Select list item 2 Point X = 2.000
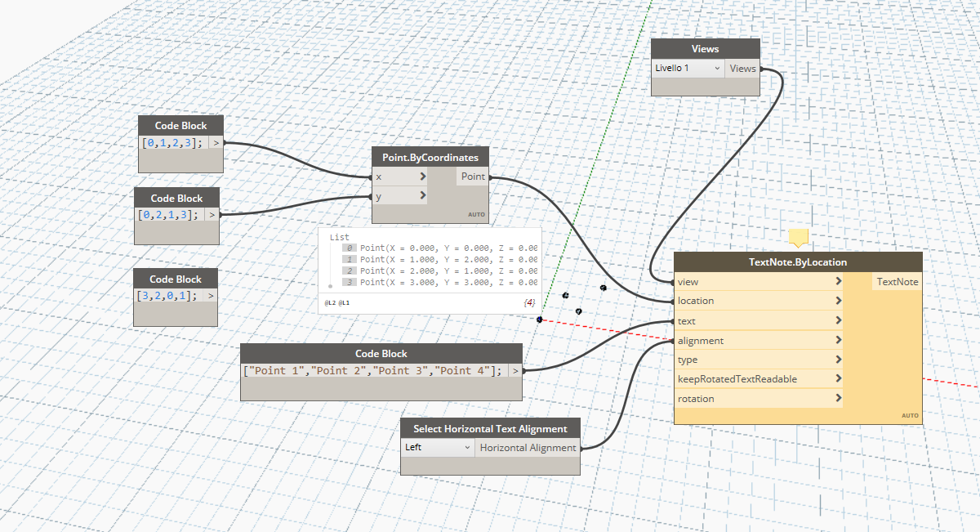 tap(440, 270)
